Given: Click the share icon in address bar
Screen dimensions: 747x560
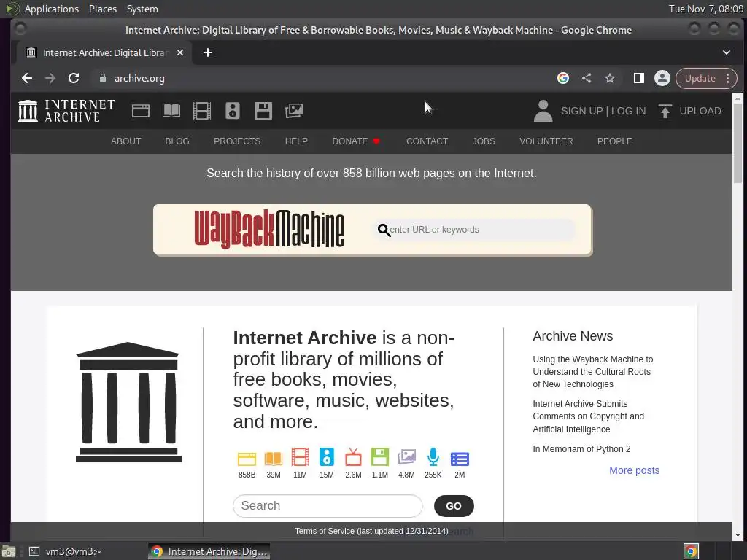Looking at the screenshot, I should (587, 78).
